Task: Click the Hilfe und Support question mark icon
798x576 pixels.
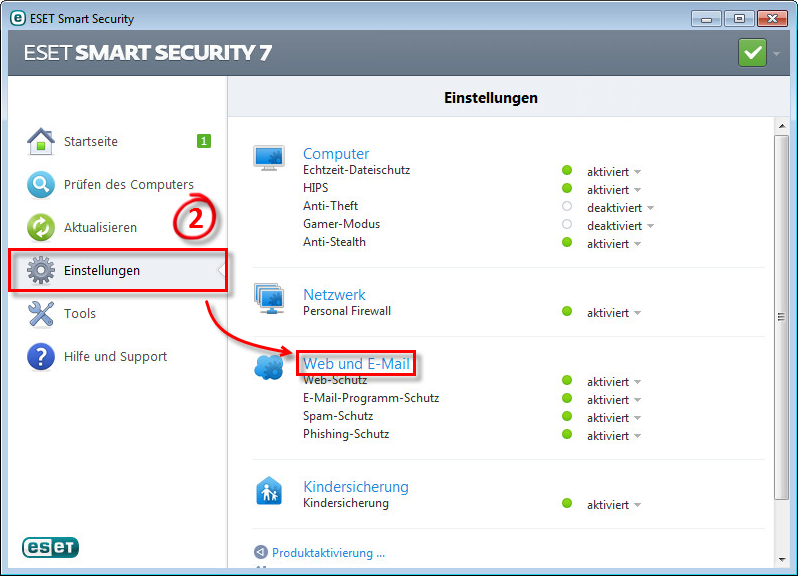Action: point(40,357)
